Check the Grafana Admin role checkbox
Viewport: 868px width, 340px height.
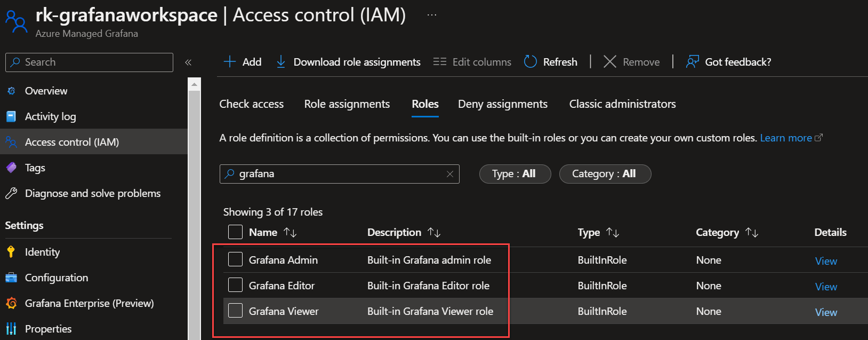pyautogui.click(x=235, y=259)
